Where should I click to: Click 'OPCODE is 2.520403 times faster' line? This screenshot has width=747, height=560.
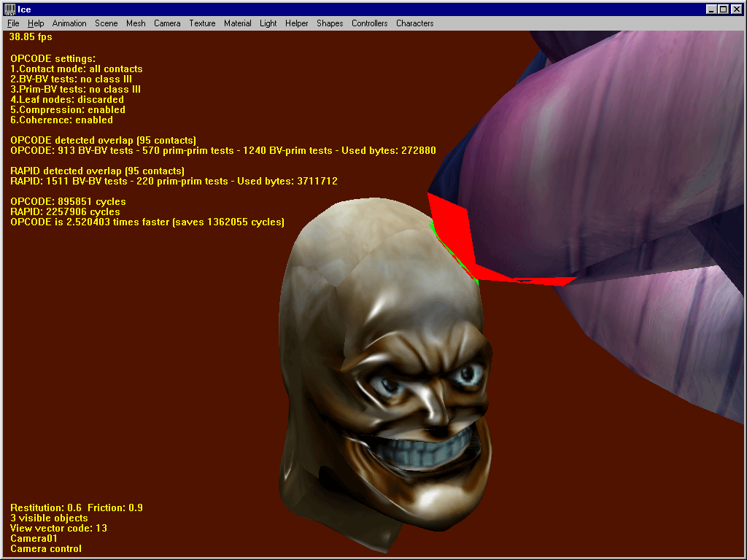(x=147, y=222)
